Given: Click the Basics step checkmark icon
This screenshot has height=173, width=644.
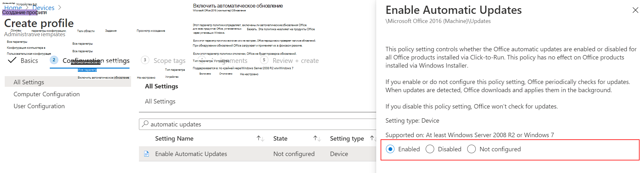Looking at the screenshot, I should pos(12,60).
